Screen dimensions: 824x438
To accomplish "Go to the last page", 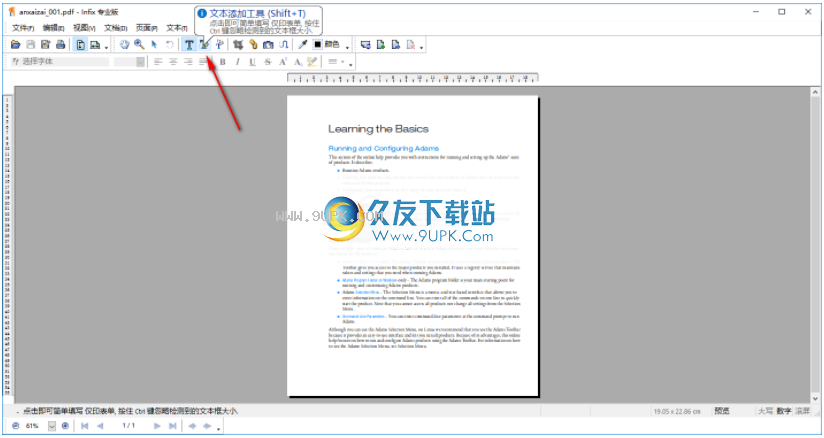I will 172,426.
